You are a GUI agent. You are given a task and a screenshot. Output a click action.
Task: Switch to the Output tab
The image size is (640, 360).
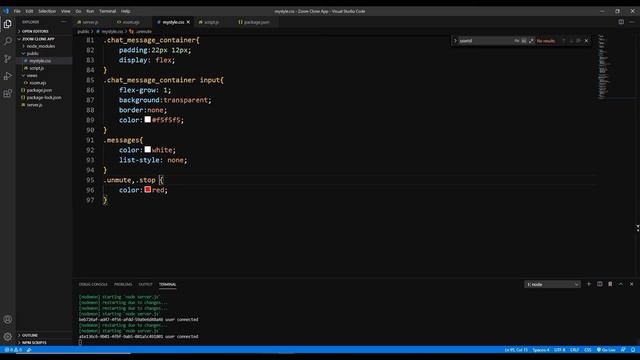(x=145, y=284)
